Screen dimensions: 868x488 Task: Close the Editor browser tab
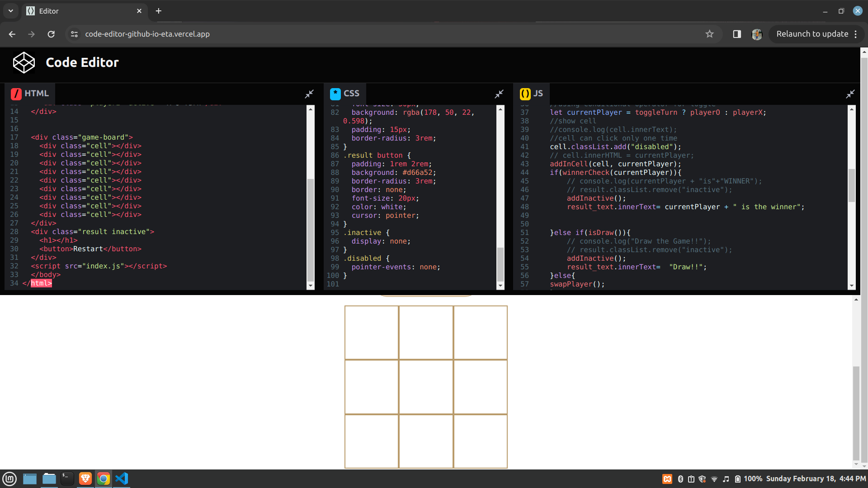coord(139,11)
